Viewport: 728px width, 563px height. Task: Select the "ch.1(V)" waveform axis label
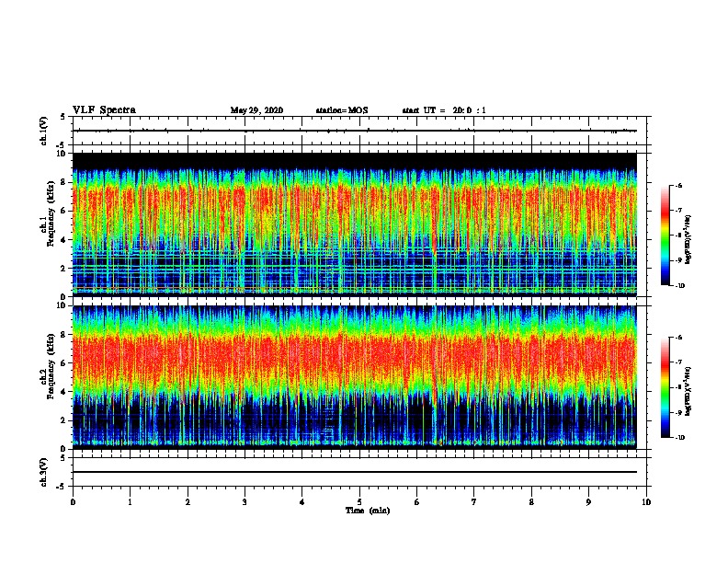point(43,131)
